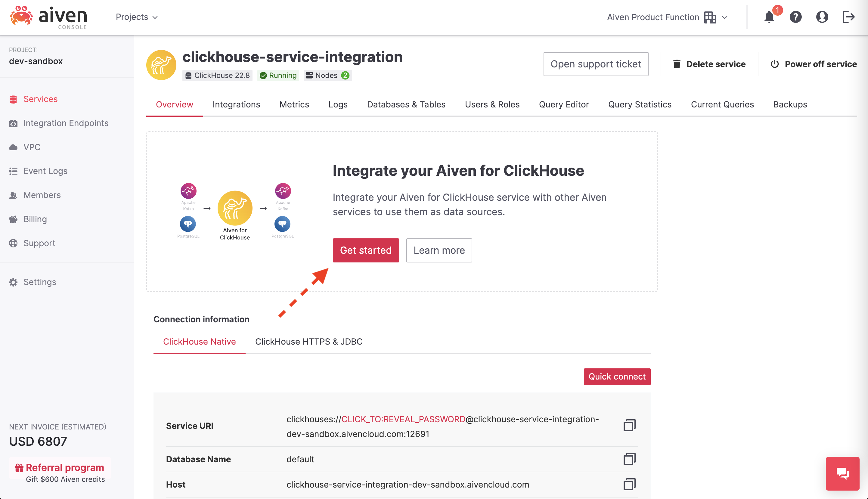Expand the Aiven Product Function organization dropdown

(667, 17)
